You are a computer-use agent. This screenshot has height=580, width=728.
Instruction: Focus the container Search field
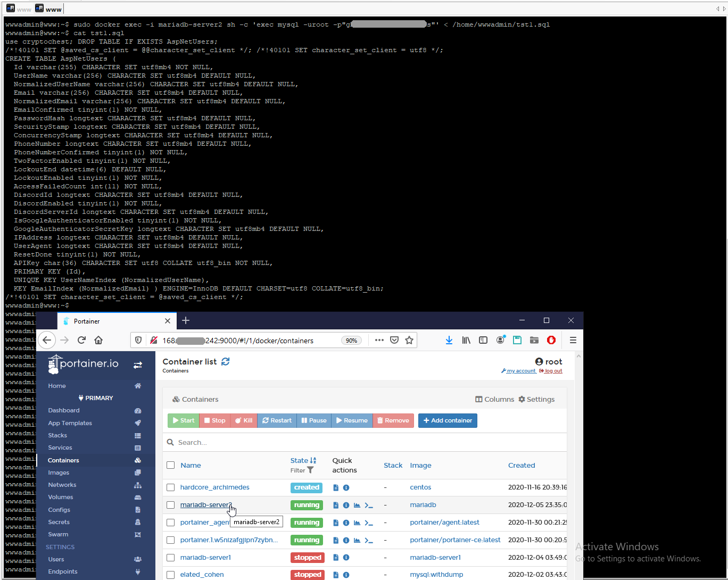click(x=365, y=442)
